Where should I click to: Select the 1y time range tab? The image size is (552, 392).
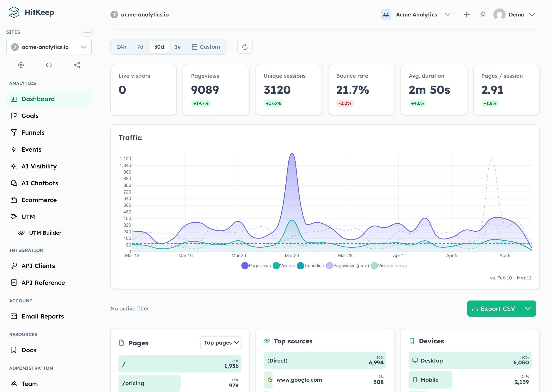click(178, 47)
